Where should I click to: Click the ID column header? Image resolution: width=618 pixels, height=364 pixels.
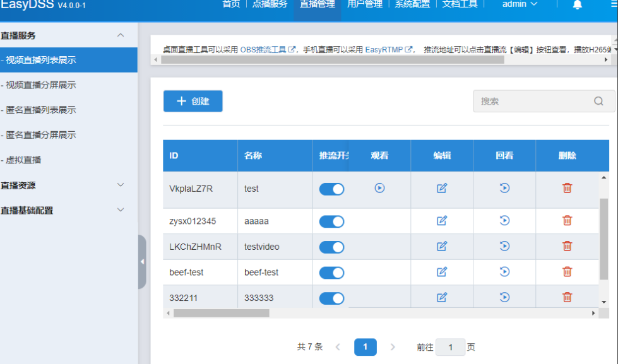coord(200,156)
